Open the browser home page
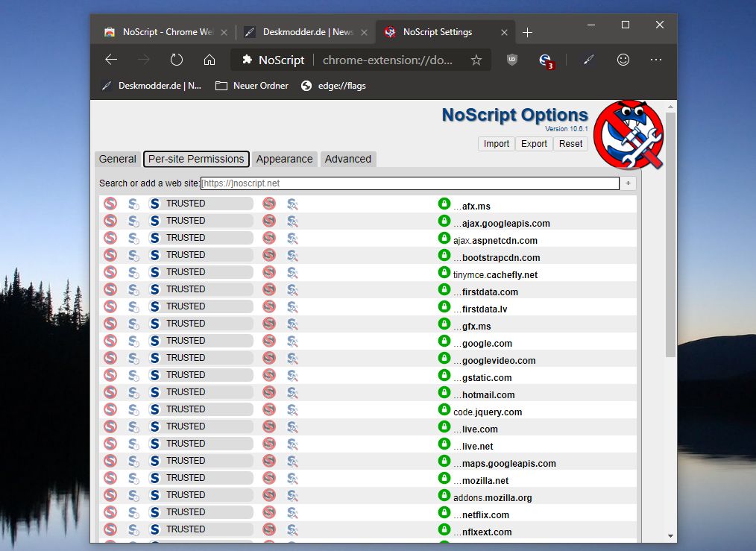Screen dimensions: 756x551 pos(210,60)
